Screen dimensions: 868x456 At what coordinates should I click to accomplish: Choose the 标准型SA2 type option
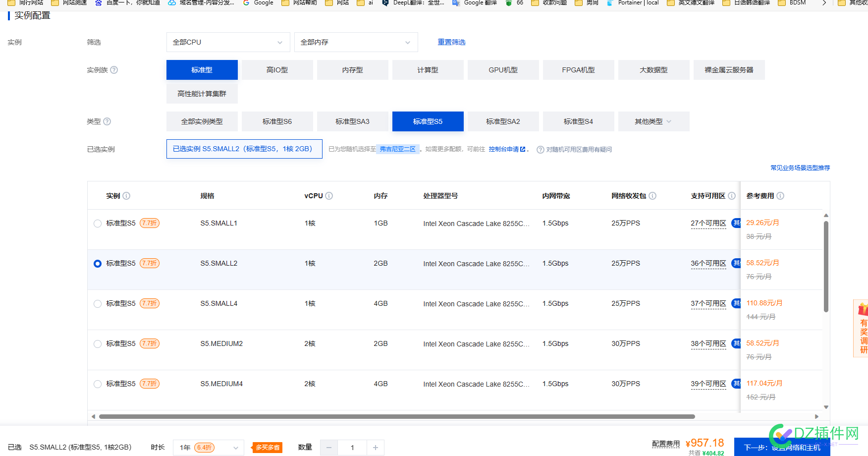503,121
